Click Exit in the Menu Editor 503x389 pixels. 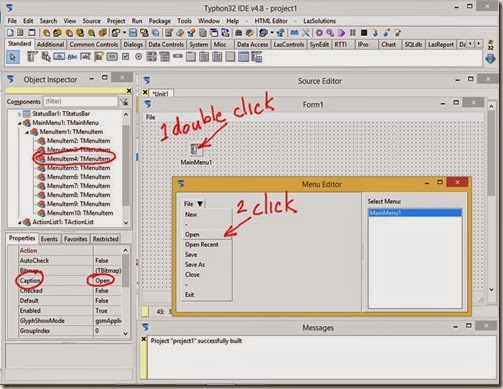tap(189, 295)
